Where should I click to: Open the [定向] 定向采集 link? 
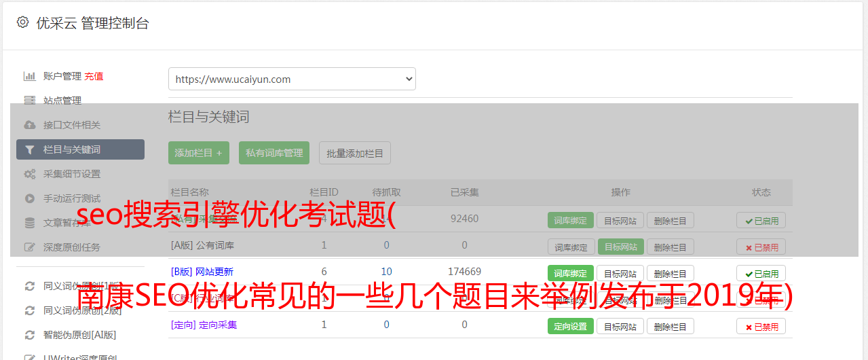pos(204,325)
